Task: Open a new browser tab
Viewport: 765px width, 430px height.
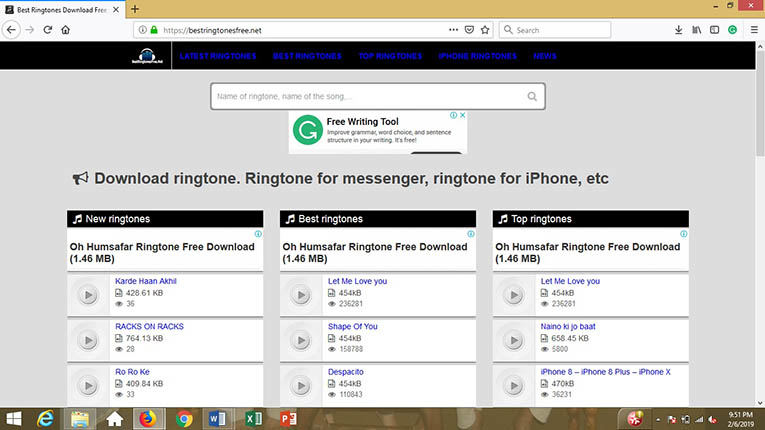Action: [x=135, y=9]
